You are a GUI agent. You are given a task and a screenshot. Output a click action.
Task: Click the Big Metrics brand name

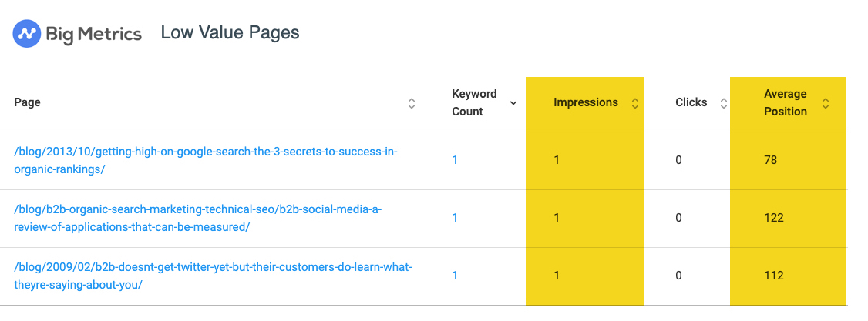(x=94, y=34)
